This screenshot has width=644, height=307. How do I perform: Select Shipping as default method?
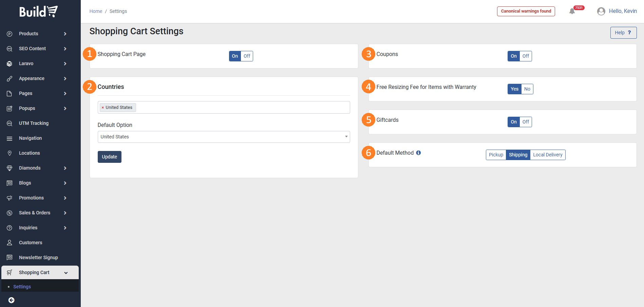coord(518,155)
